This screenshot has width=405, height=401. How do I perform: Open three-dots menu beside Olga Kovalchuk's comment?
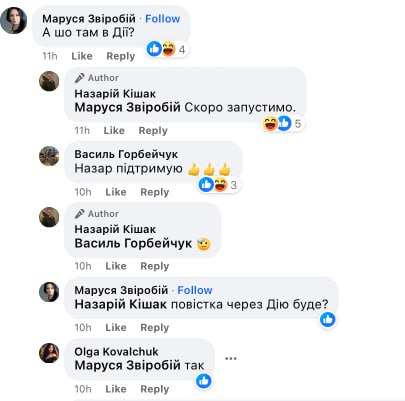[x=231, y=359]
